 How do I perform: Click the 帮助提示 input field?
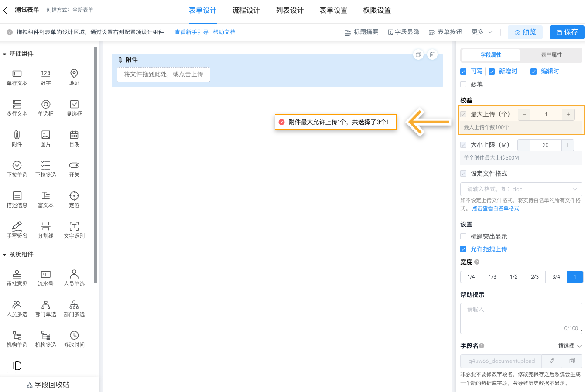click(x=521, y=316)
